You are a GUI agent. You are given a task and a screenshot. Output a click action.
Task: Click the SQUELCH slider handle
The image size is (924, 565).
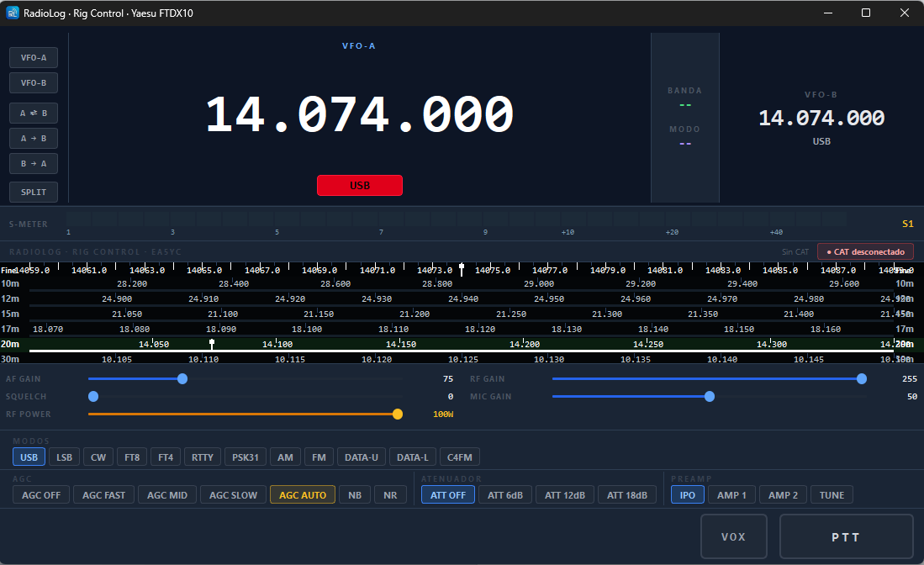pyautogui.click(x=93, y=397)
